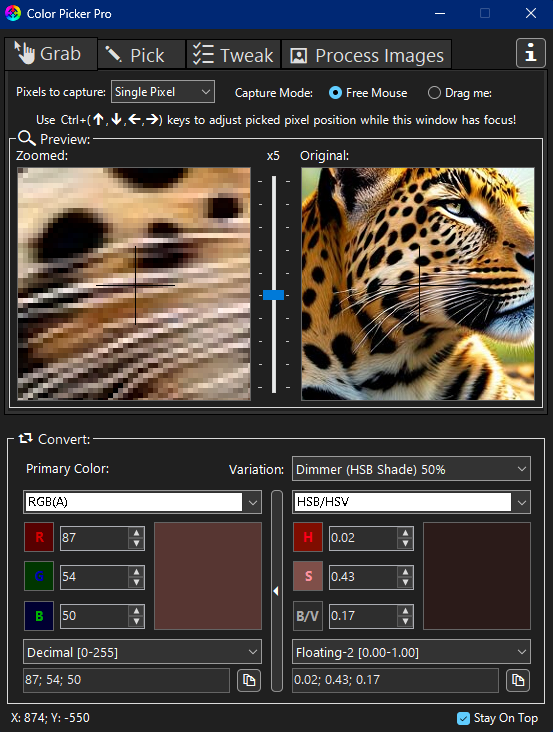Viewport: 553px width, 732px height.
Task: Click the primary color preview swatch
Action: 208,576
